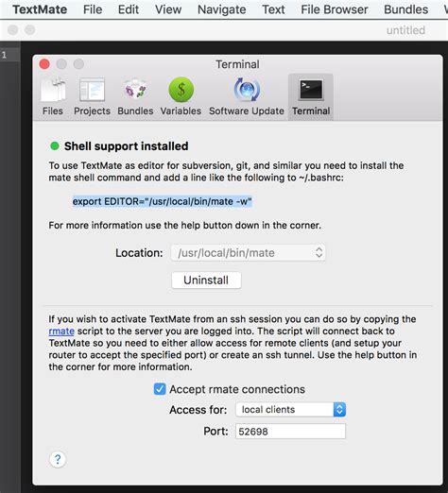Open the View menu
Viewport: 448px width, 493px height.
tap(168, 9)
